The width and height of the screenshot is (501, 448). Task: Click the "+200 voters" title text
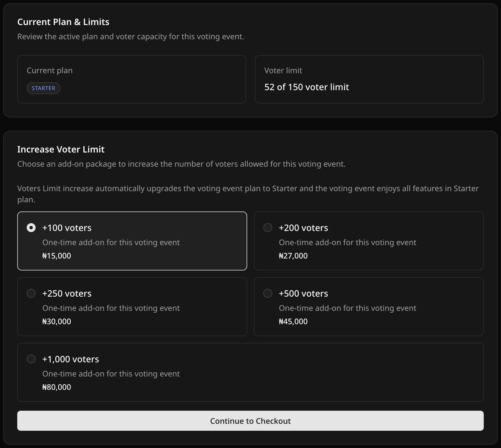point(303,228)
